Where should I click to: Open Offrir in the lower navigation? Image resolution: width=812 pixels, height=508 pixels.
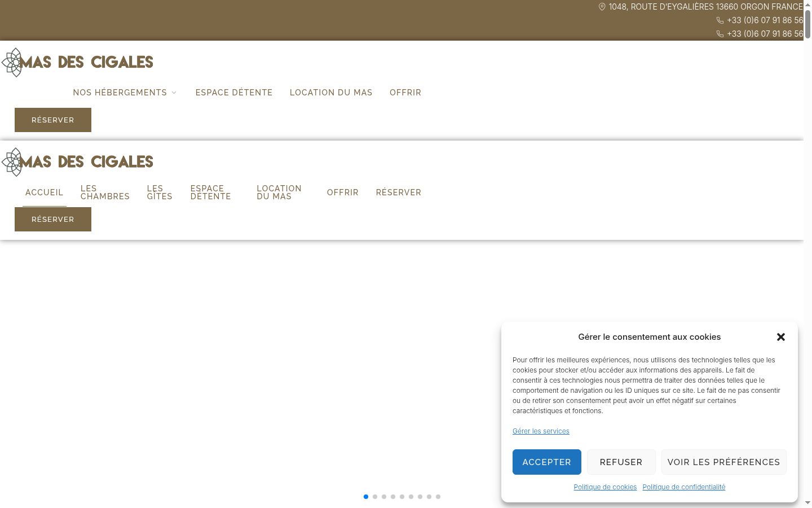(343, 192)
